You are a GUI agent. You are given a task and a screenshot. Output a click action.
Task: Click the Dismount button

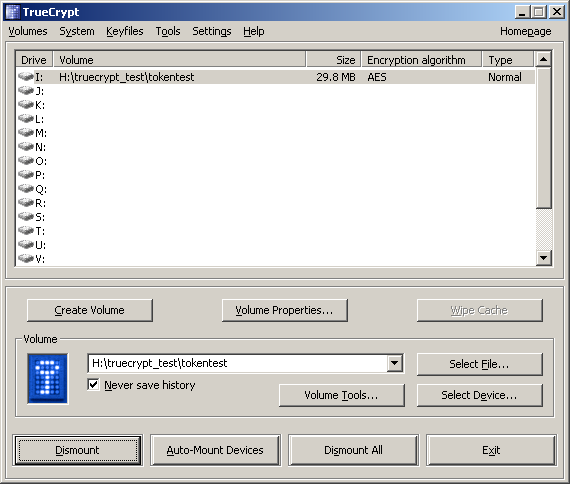click(78, 450)
